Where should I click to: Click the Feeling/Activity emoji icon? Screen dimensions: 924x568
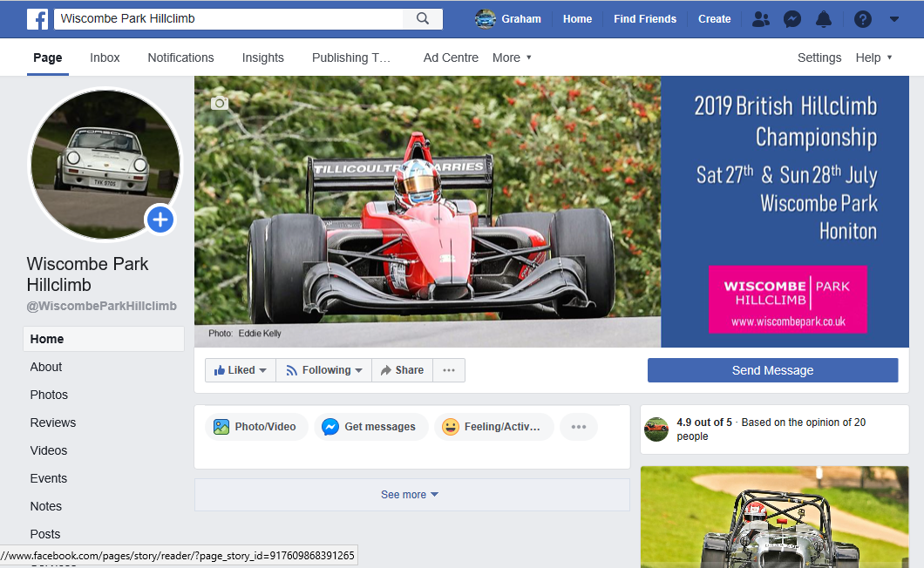coord(450,427)
